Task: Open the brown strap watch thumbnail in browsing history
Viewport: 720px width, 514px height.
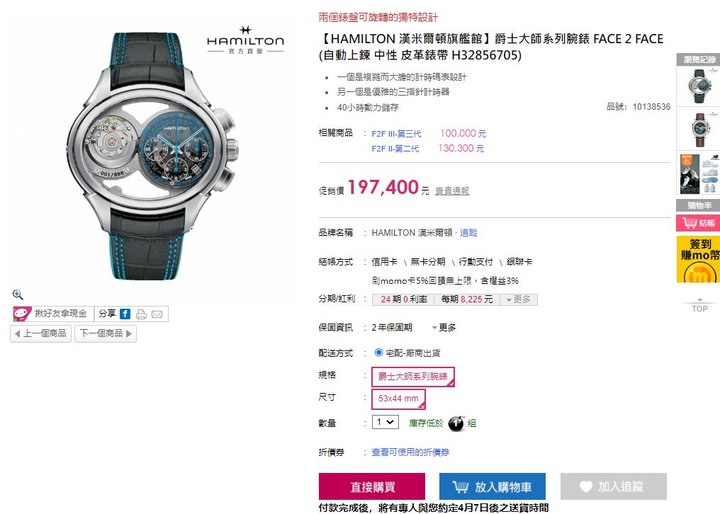Action: pos(698,129)
